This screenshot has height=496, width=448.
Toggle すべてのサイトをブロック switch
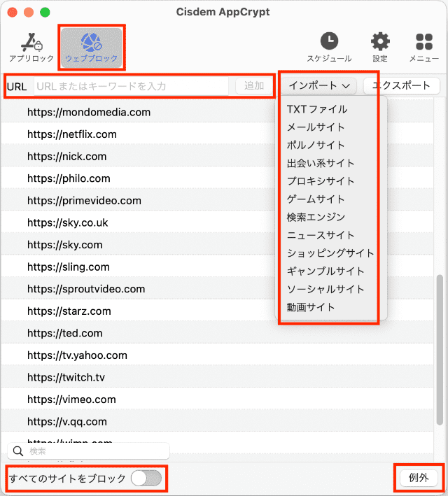(x=146, y=478)
